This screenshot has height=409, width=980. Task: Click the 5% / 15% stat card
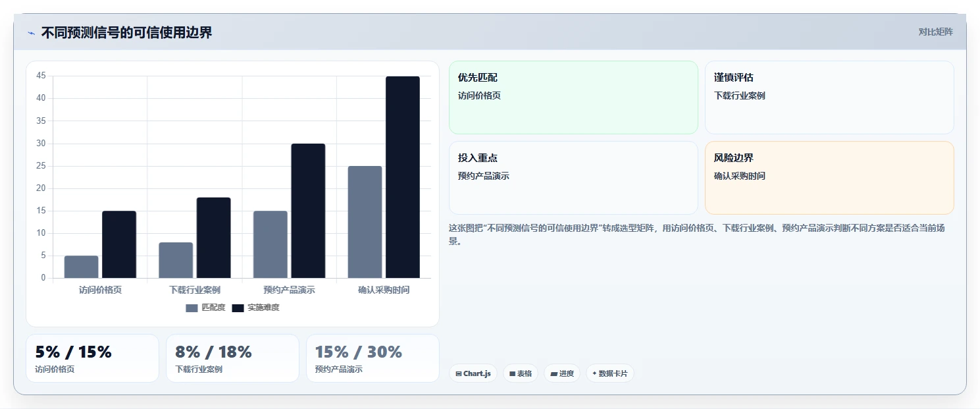click(92, 358)
